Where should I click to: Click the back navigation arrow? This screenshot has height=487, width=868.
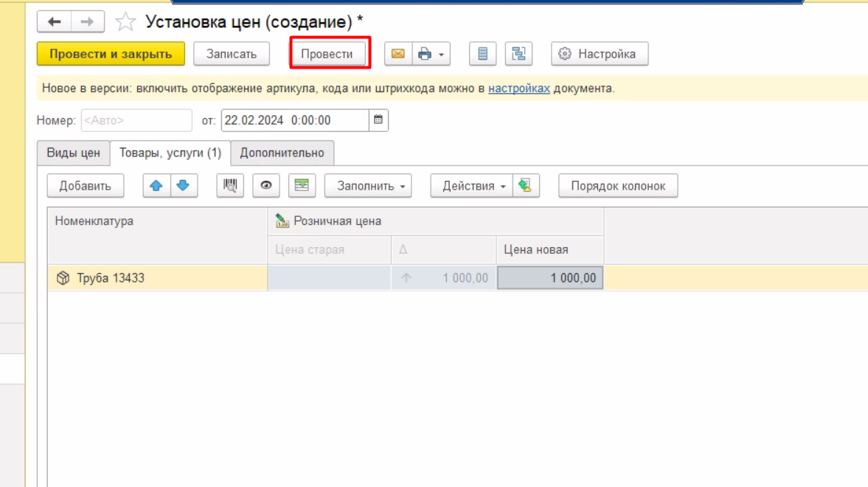[54, 22]
